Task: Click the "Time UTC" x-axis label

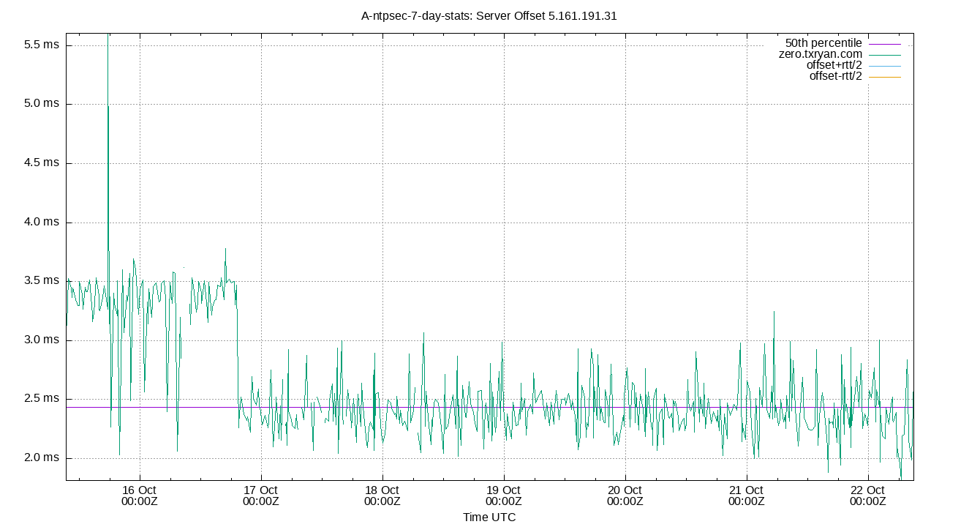Action: tap(489, 517)
